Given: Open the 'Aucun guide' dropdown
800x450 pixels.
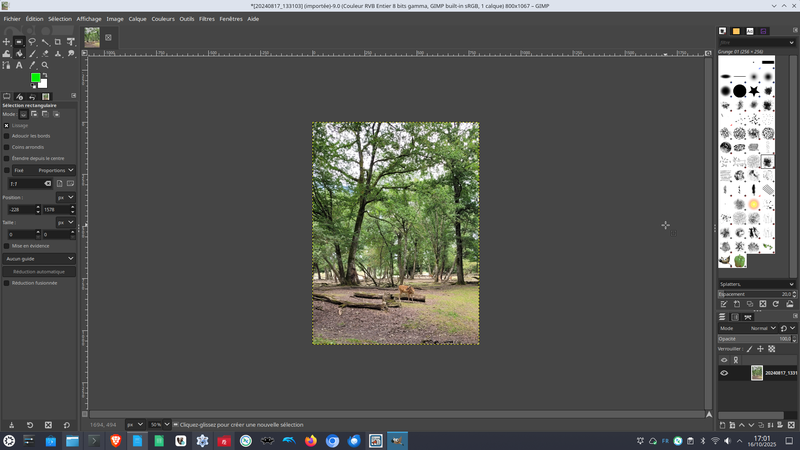Looking at the screenshot, I should coord(40,258).
